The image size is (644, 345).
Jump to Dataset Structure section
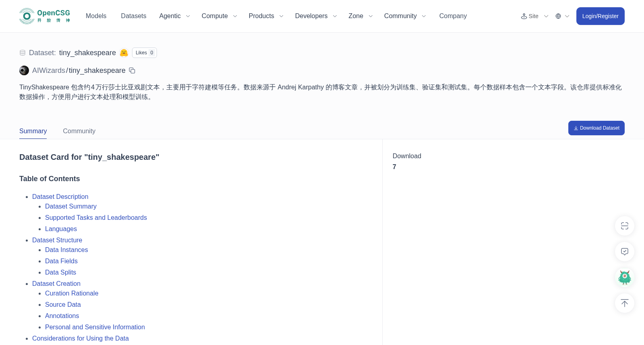tap(57, 240)
